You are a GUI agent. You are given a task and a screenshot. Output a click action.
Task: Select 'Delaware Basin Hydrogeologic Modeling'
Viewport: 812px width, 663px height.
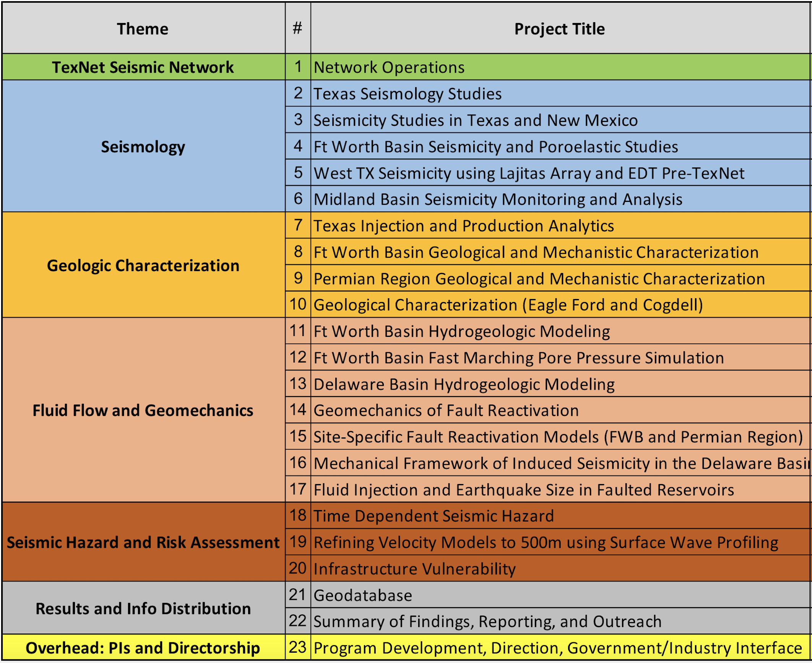click(x=560, y=383)
